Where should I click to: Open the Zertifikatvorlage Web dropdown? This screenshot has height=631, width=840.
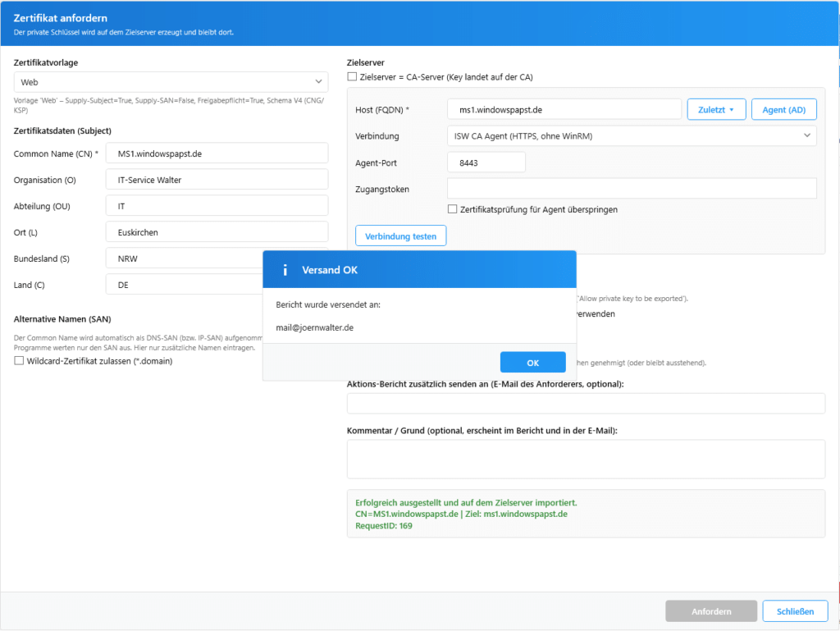coord(171,83)
